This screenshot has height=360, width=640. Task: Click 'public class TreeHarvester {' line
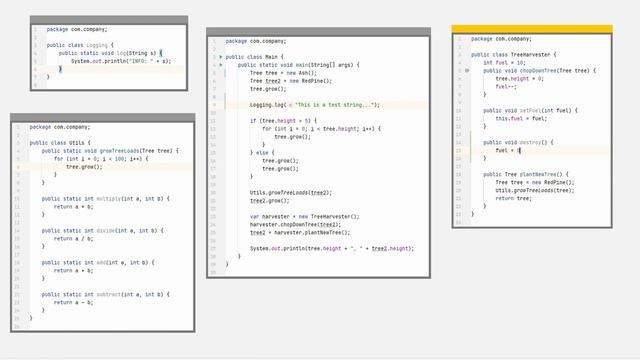pos(513,55)
